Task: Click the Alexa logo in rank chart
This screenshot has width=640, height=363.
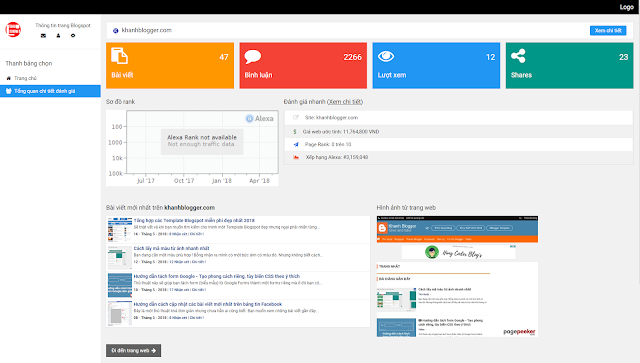Action: click(x=260, y=118)
